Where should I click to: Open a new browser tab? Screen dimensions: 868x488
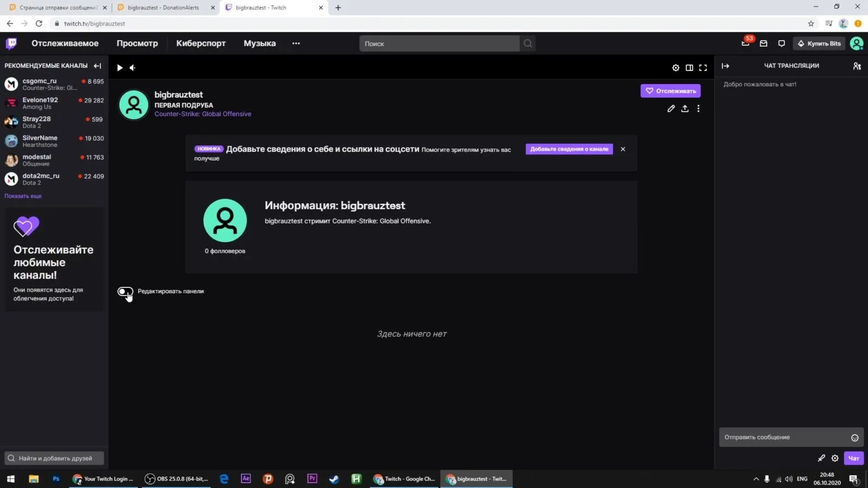pos(338,8)
